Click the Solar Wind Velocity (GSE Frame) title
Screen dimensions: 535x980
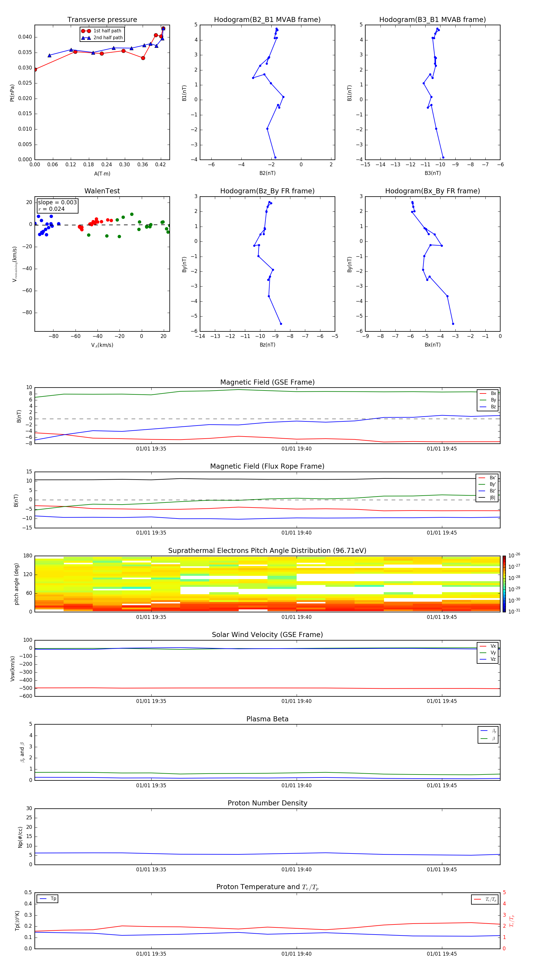[x=267, y=635]
